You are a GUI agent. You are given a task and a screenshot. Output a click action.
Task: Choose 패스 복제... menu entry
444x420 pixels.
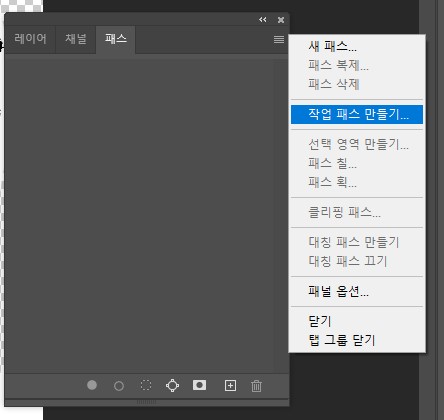click(357, 65)
